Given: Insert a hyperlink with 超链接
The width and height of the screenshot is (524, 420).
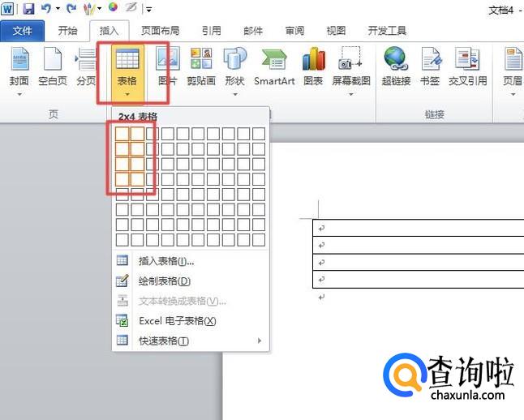Looking at the screenshot, I should [x=396, y=66].
